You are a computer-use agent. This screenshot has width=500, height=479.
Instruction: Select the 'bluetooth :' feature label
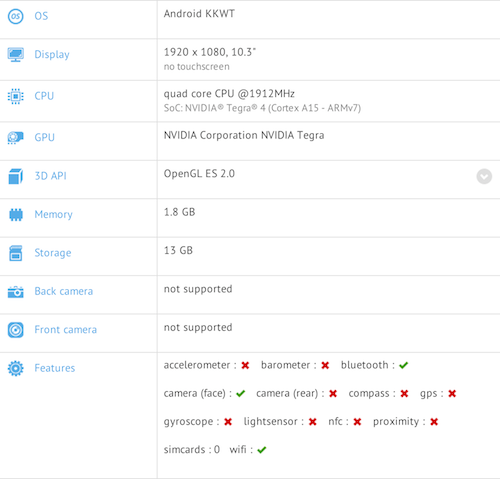coord(368,365)
